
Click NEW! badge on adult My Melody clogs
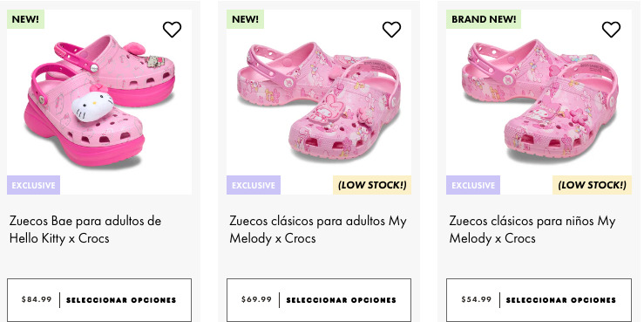[x=245, y=19]
